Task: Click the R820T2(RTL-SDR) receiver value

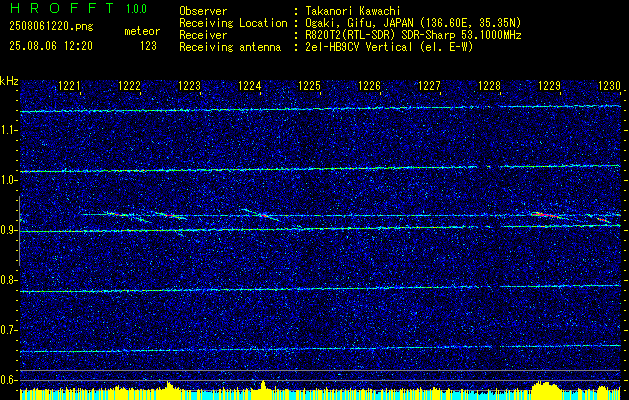Action: 349,35
